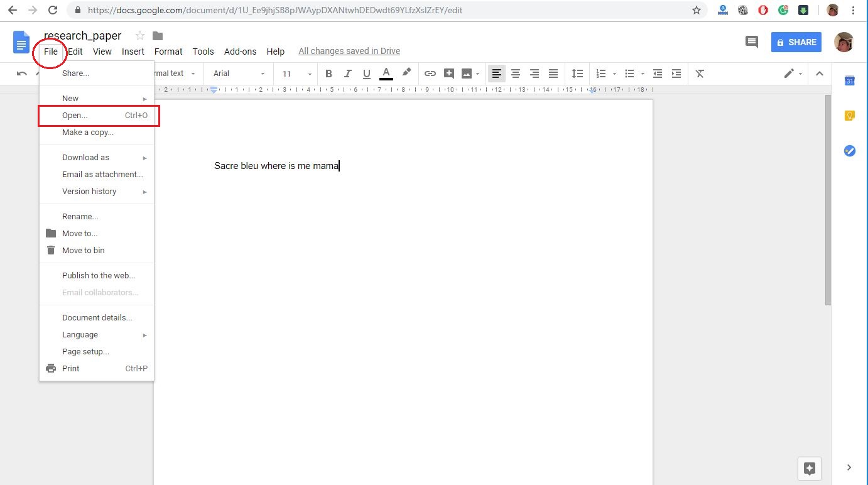
Task: Decrease indent
Action: pyautogui.click(x=658, y=74)
